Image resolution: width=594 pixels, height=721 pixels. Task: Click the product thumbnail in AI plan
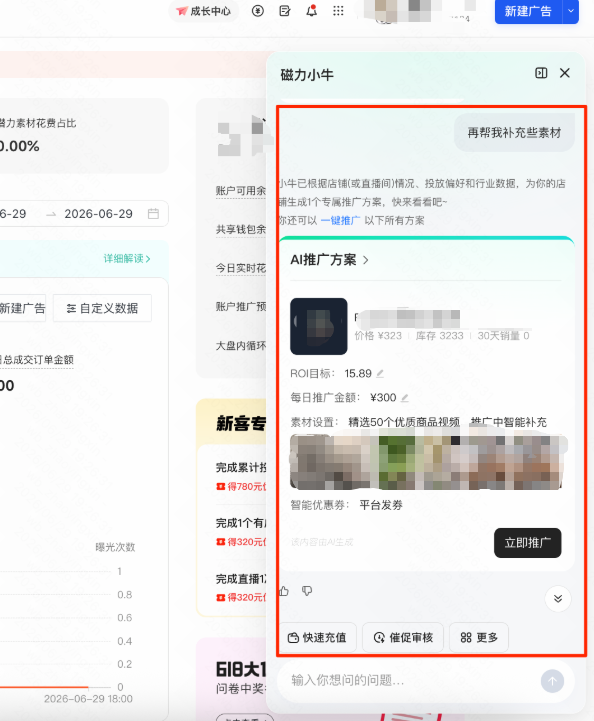coord(319,326)
